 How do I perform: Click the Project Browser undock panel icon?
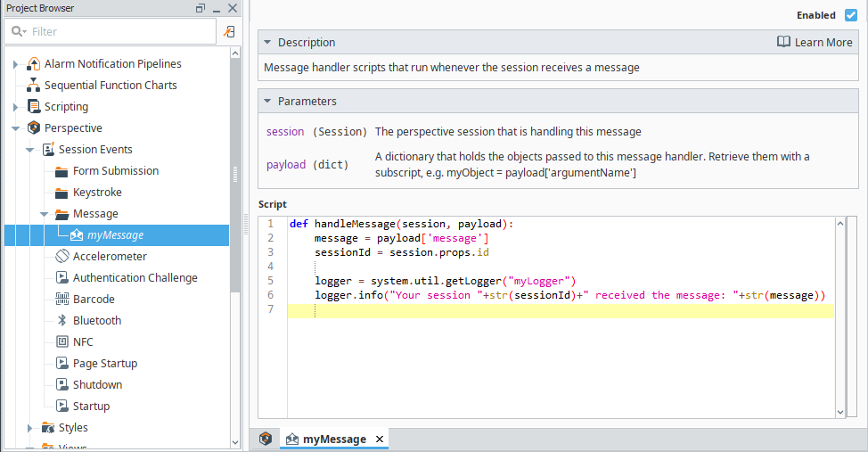[201, 8]
